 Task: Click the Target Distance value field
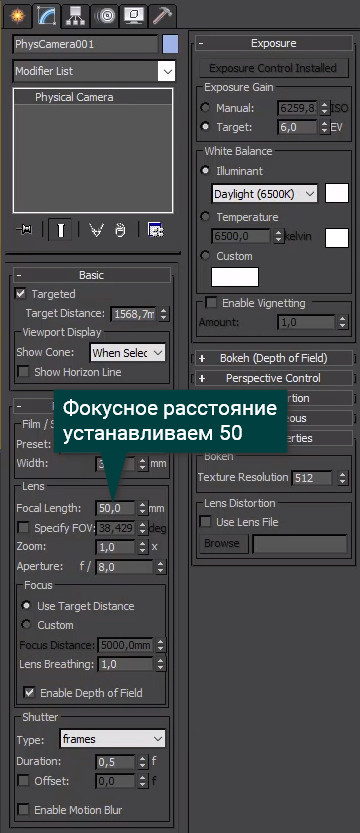click(134, 314)
